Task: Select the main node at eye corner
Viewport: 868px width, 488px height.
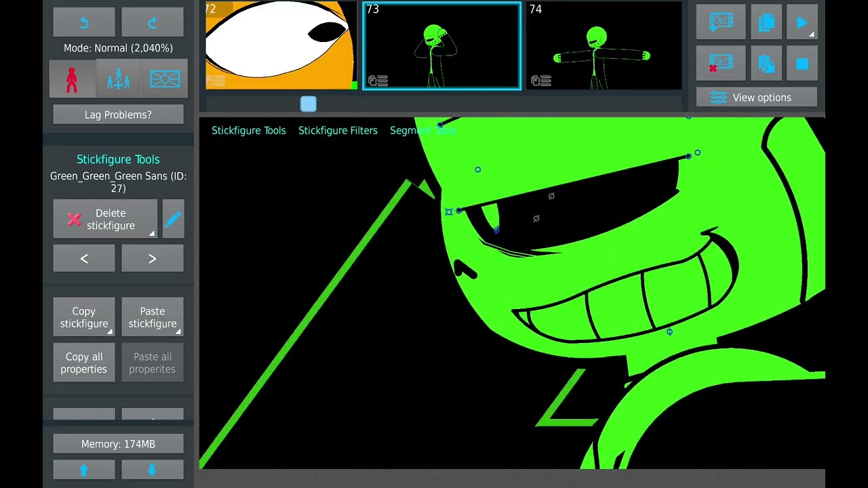Action: click(x=449, y=212)
